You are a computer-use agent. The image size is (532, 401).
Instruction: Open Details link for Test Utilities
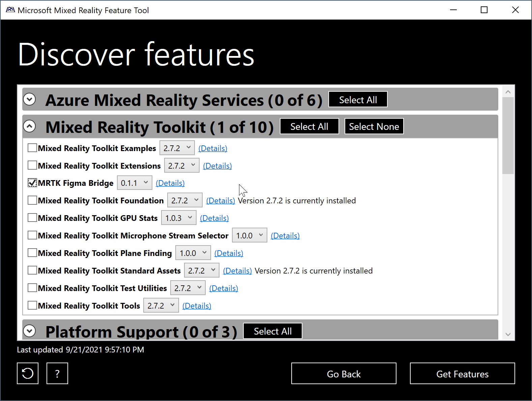pos(224,288)
